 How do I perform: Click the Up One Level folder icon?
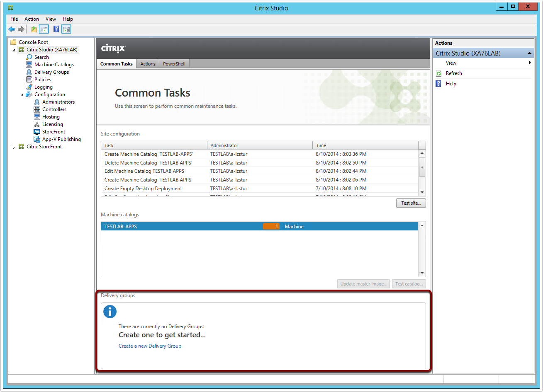click(x=34, y=29)
